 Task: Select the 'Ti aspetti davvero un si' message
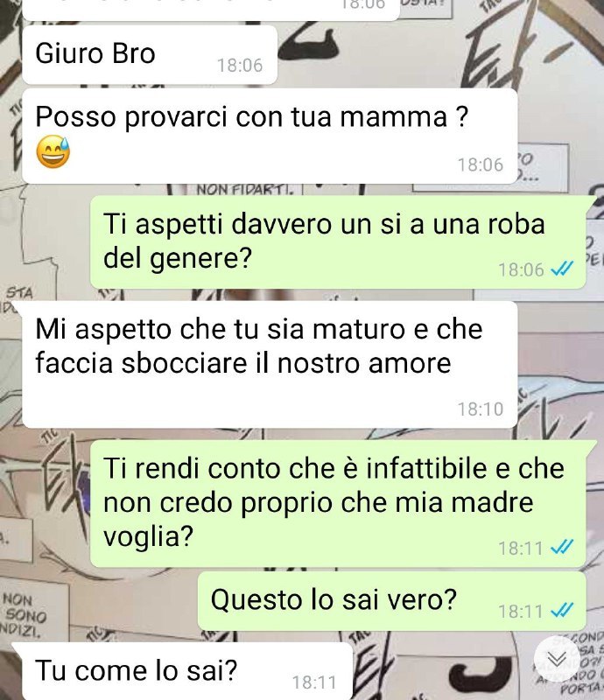tap(338, 241)
